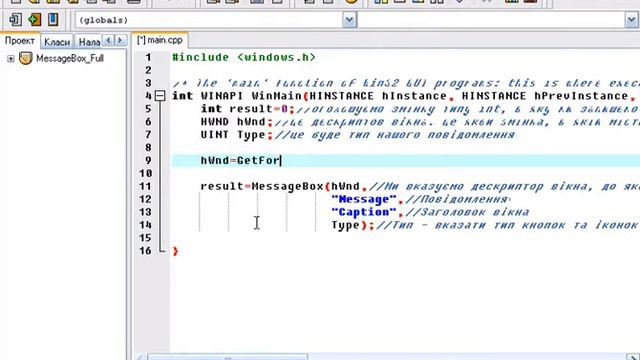Open the second combo box's dropdown arrow

[x=631, y=20]
